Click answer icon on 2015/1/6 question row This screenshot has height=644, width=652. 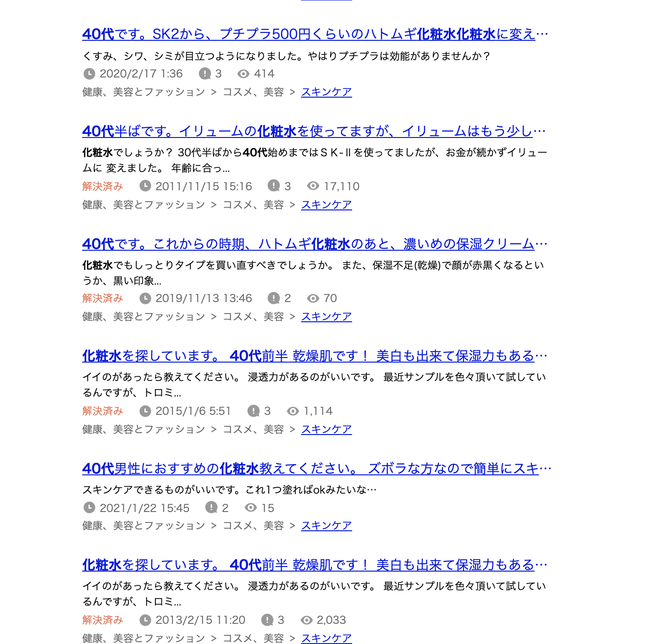pyautogui.click(x=254, y=411)
